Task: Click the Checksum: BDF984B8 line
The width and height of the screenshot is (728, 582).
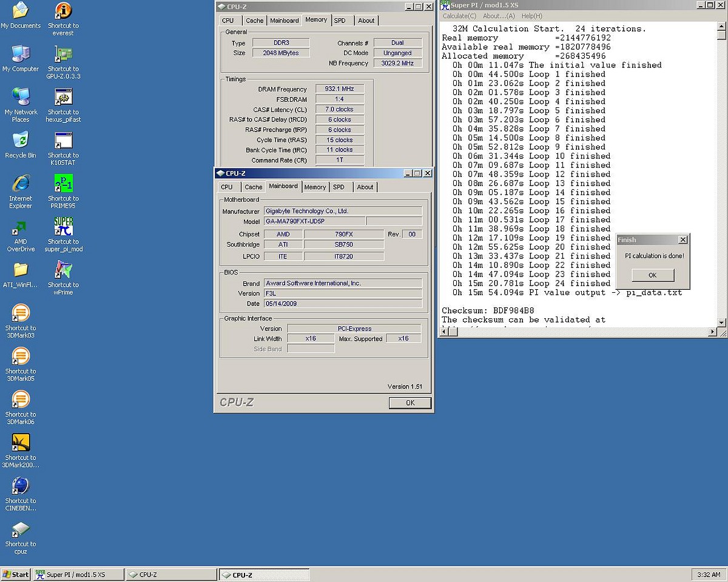Action: coord(488,310)
